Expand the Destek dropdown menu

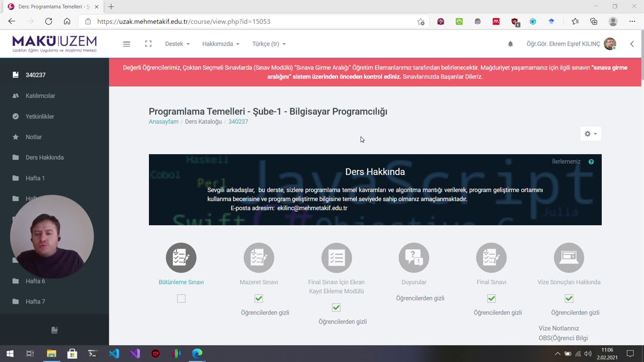177,44
